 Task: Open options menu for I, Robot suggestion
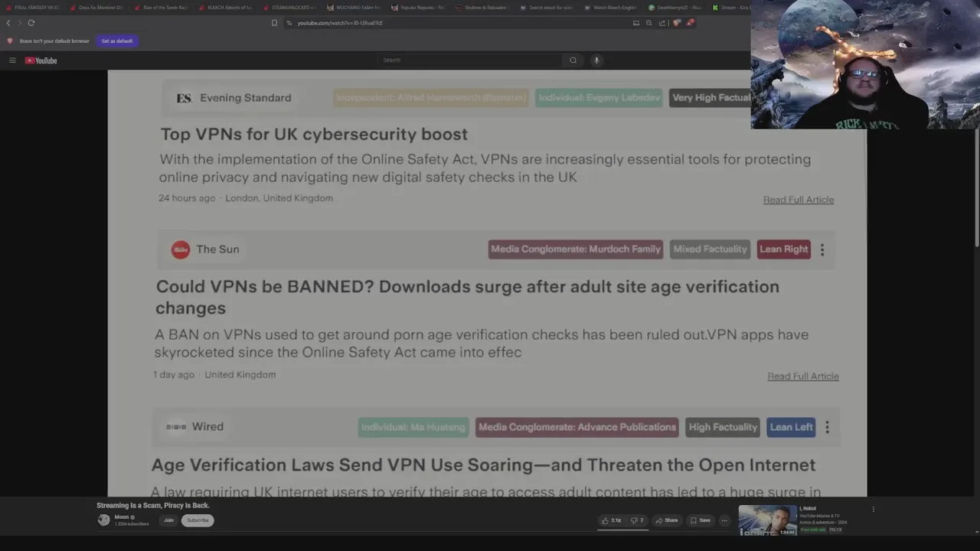pos(873,510)
